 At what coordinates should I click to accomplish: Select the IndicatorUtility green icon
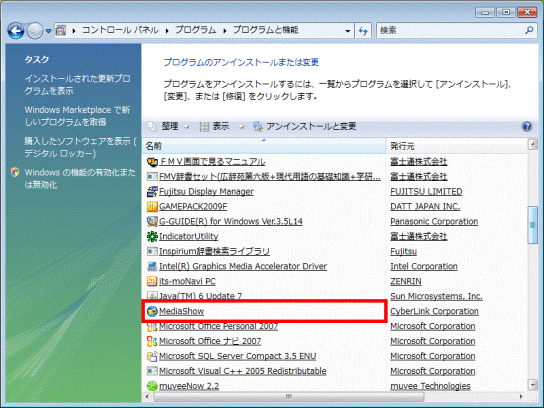(152, 236)
